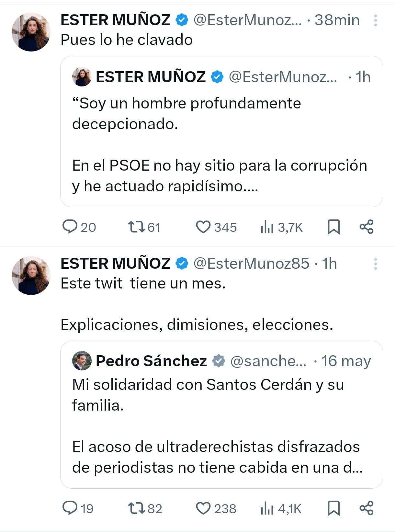This screenshot has width=395, height=532.
Task: View analytics for the 3,7K views tweet
Action: [267, 227]
